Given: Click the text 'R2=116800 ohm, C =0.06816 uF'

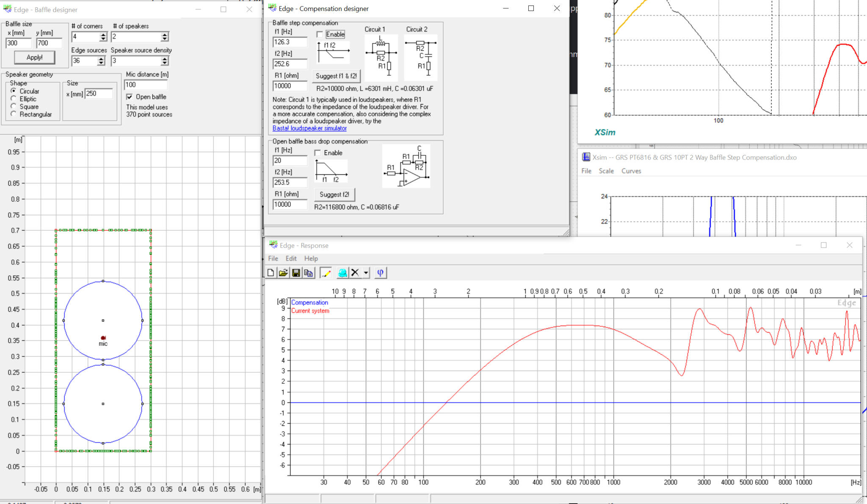Looking at the screenshot, I should (356, 207).
